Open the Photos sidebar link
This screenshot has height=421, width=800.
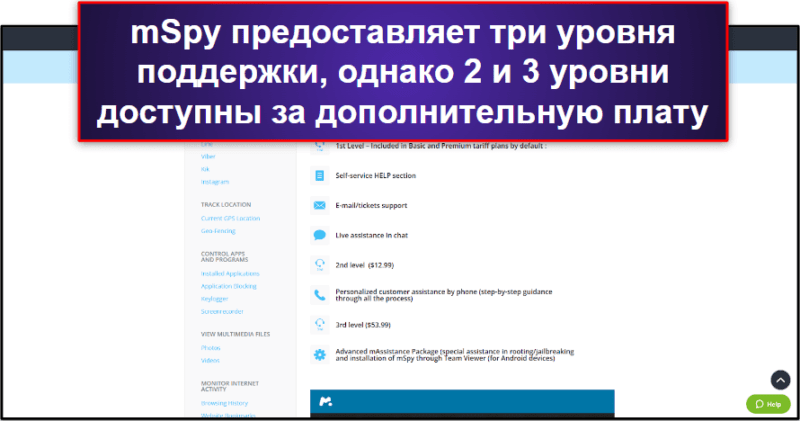click(211, 348)
